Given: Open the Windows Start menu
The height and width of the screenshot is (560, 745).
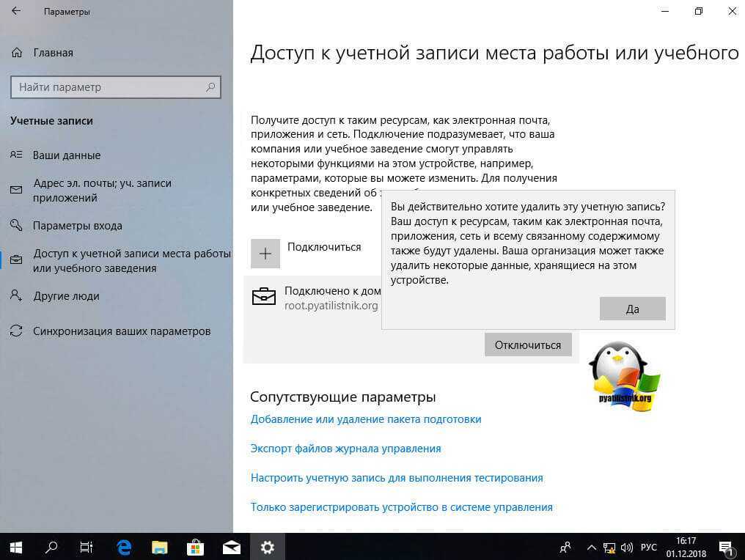Looking at the screenshot, I should pos(15,547).
